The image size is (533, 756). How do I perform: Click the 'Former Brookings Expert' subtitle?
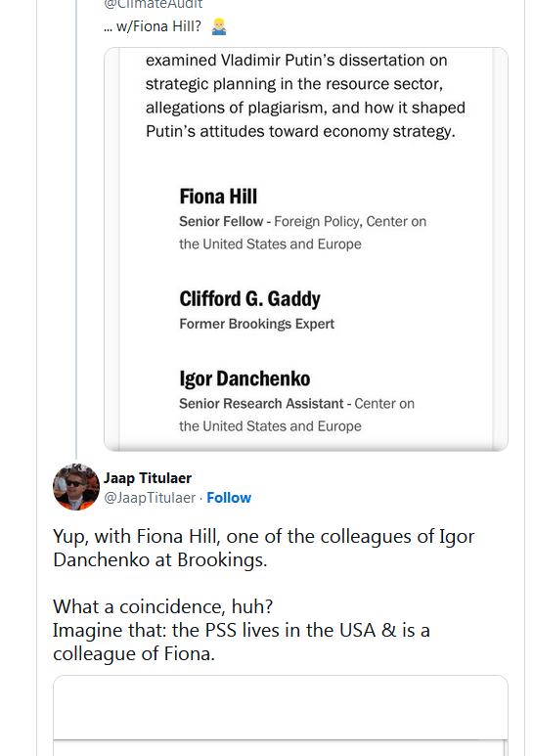(257, 324)
